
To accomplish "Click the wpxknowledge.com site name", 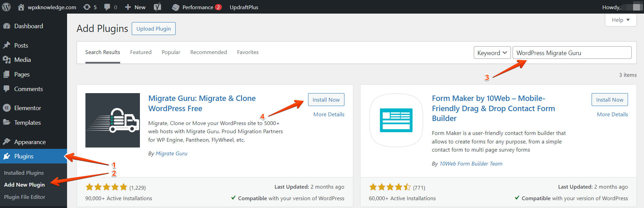I will tap(52, 7).
